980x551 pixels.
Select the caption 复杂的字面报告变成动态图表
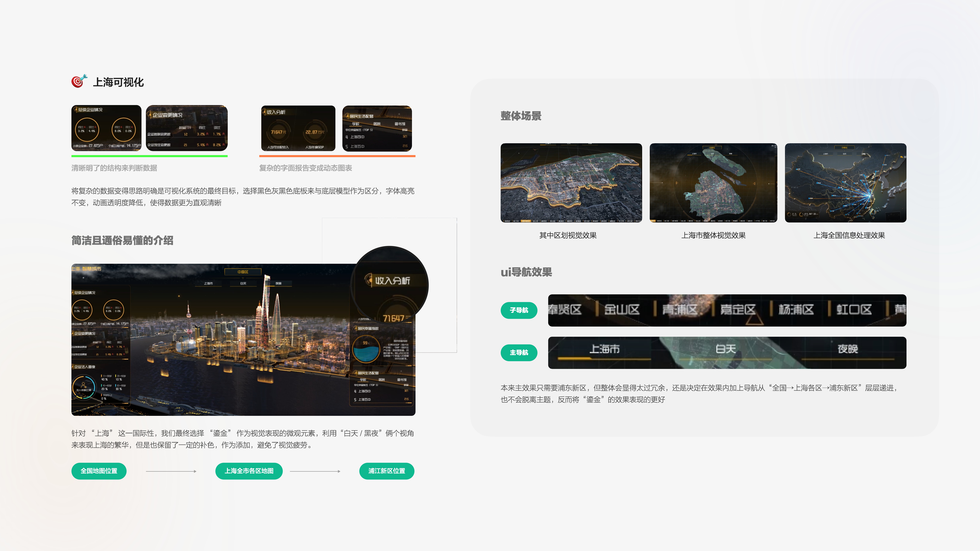(306, 168)
